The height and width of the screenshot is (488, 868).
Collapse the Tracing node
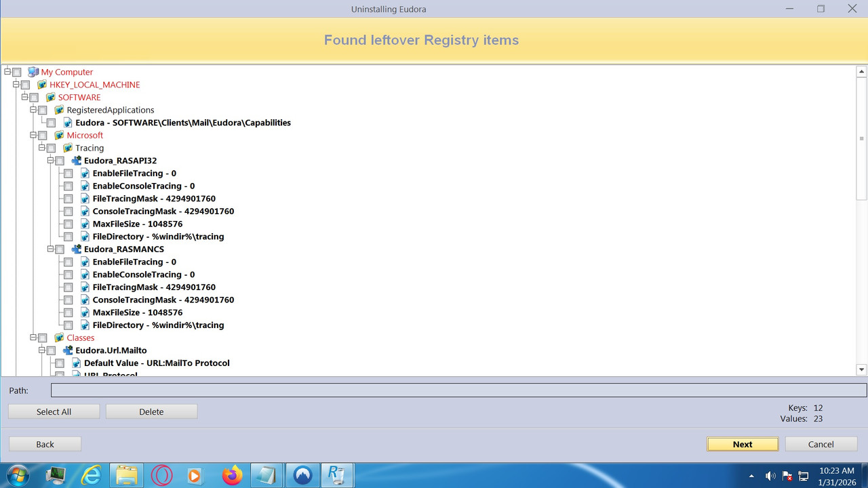42,147
